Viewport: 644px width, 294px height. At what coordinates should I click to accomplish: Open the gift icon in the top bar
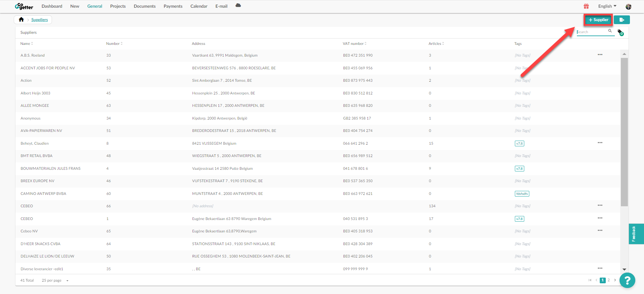click(x=586, y=6)
